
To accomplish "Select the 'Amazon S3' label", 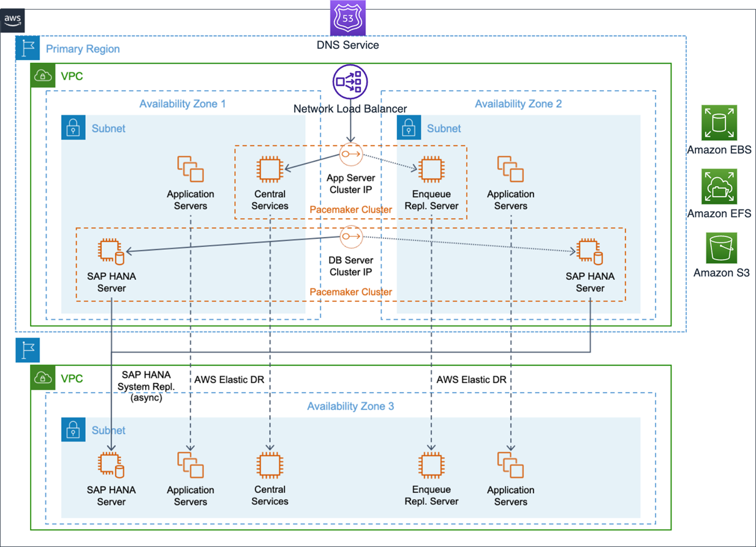I will 721,273.
